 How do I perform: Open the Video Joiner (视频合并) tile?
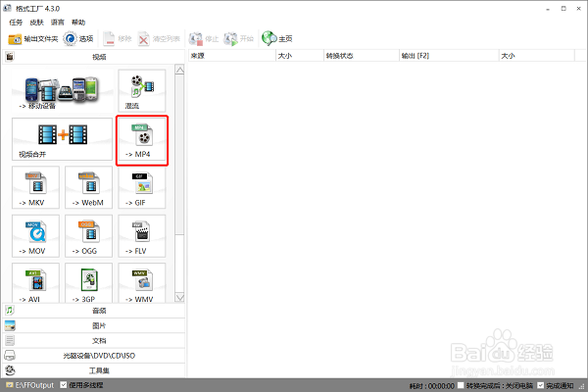pyautogui.click(x=63, y=139)
